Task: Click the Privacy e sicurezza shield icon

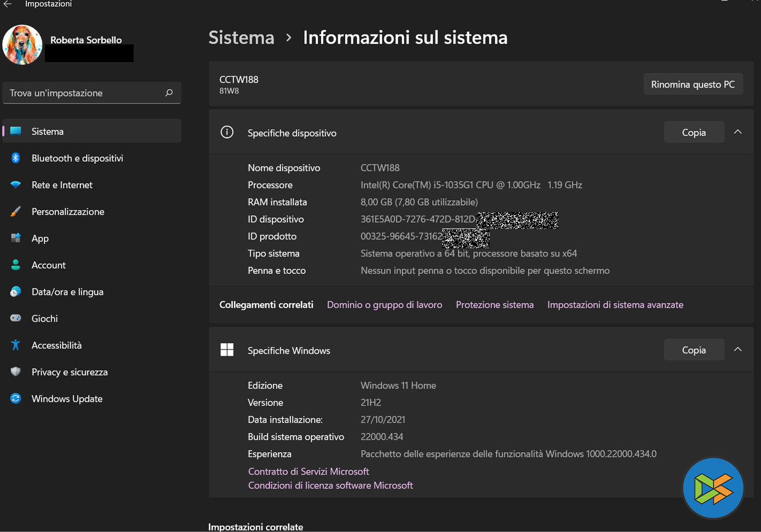Action: point(16,371)
